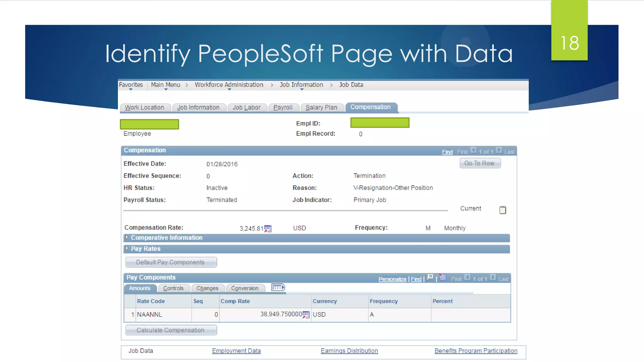The height and width of the screenshot is (362, 644).
Task: Click Personalize link in Pay Components header
Action: (392, 279)
